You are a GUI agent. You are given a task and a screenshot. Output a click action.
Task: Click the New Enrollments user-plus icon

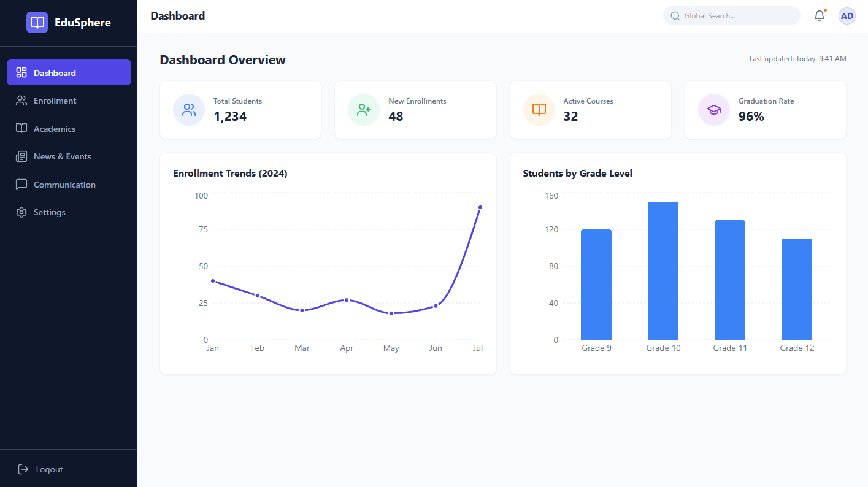(364, 110)
